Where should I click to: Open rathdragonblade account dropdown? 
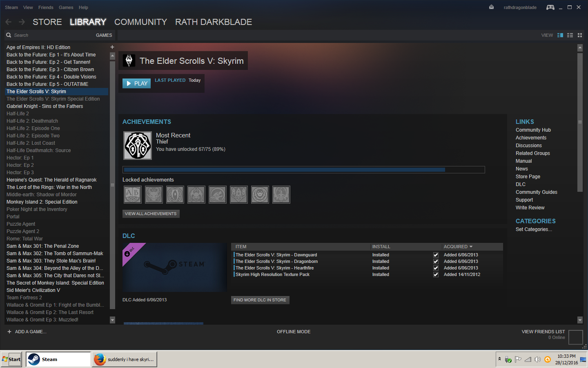(x=520, y=7)
